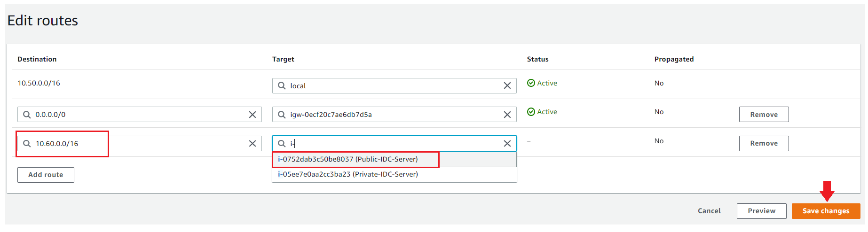Add a new route
The height and width of the screenshot is (232, 868).
click(46, 175)
